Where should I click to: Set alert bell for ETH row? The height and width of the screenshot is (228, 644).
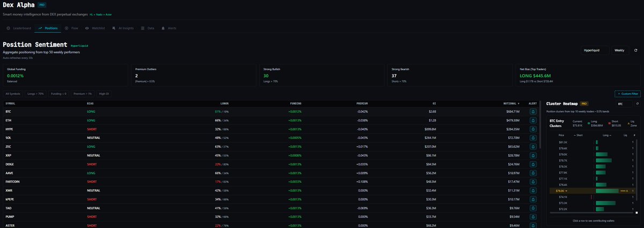click(x=533, y=121)
